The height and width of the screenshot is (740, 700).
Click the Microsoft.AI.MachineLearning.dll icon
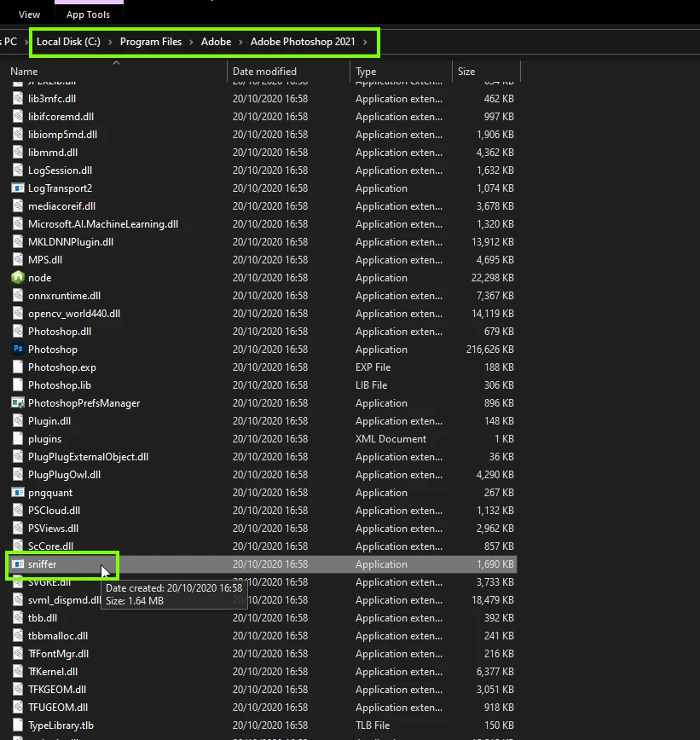coord(17,223)
